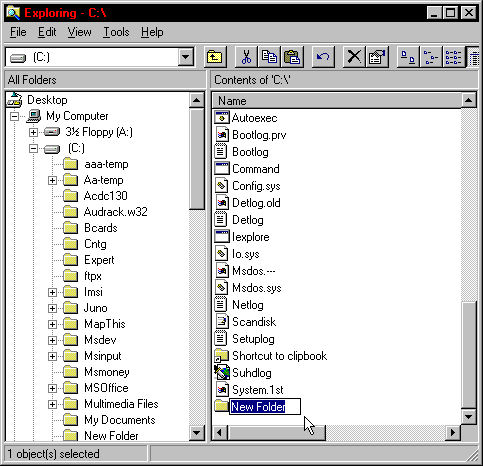Image resolution: width=483 pixels, height=466 pixels.
Task: Click the Command program icon
Action: click(x=222, y=169)
